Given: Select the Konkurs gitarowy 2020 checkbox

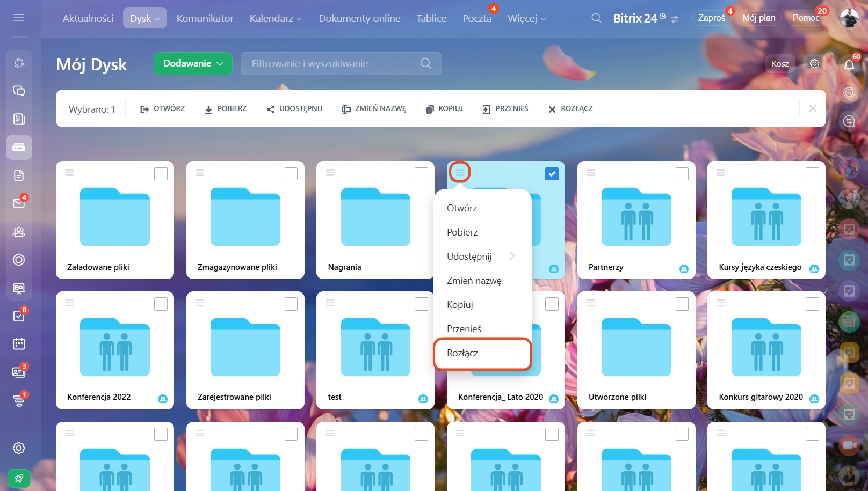Looking at the screenshot, I should [812, 304].
